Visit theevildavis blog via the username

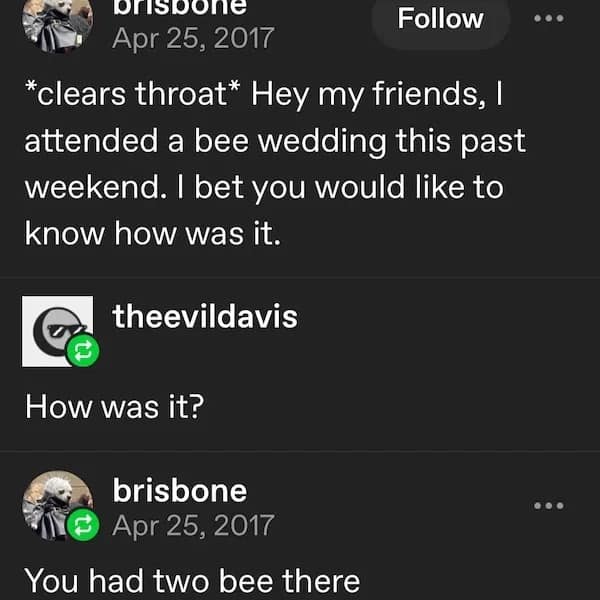point(205,317)
